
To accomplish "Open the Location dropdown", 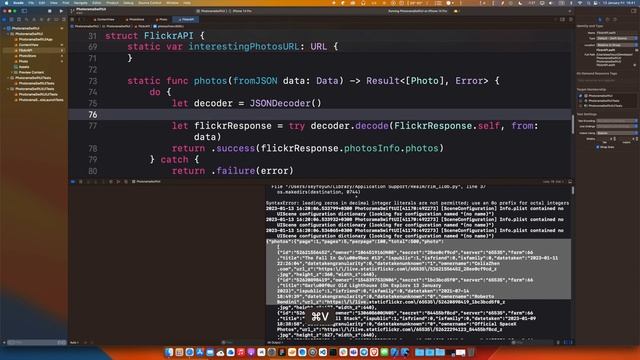I will [x=617, y=45].
